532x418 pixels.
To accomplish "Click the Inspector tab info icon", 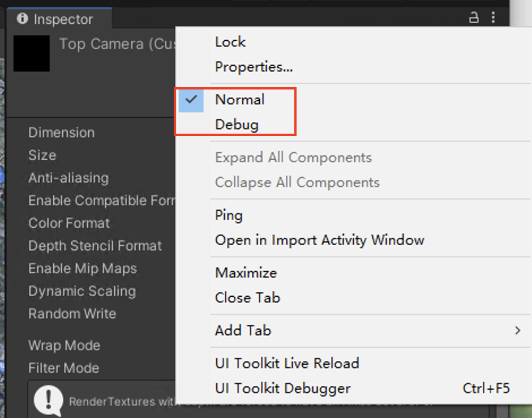I will click(x=23, y=18).
